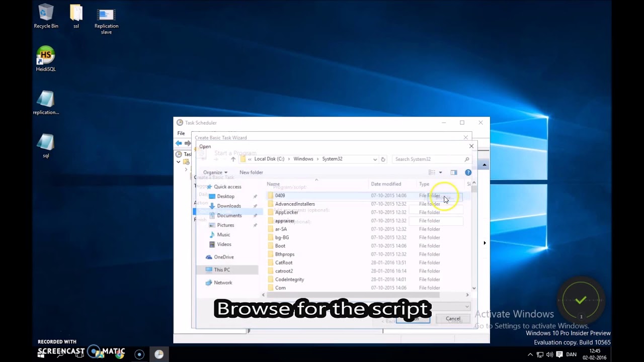Select This PC in the navigation pane
This screenshot has height=362, width=644.
(x=222, y=270)
